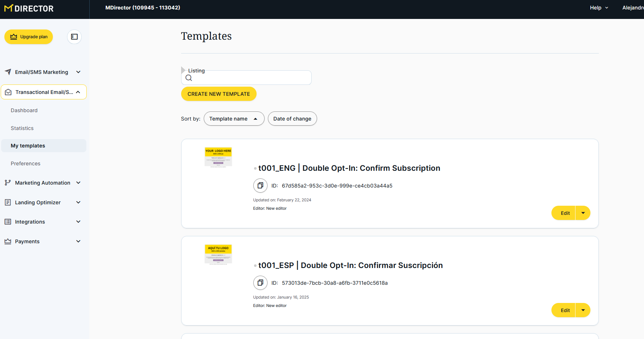Copy ID of t001_ENG template
The width and height of the screenshot is (644, 339).
[260, 186]
